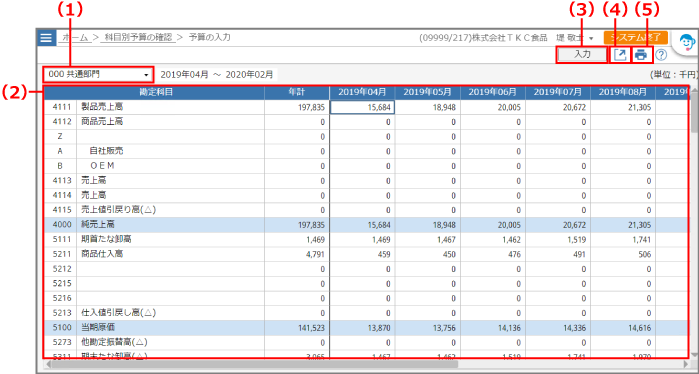Open the hamburger menu icon
699x374 pixels.
click(x=46, y=37)
